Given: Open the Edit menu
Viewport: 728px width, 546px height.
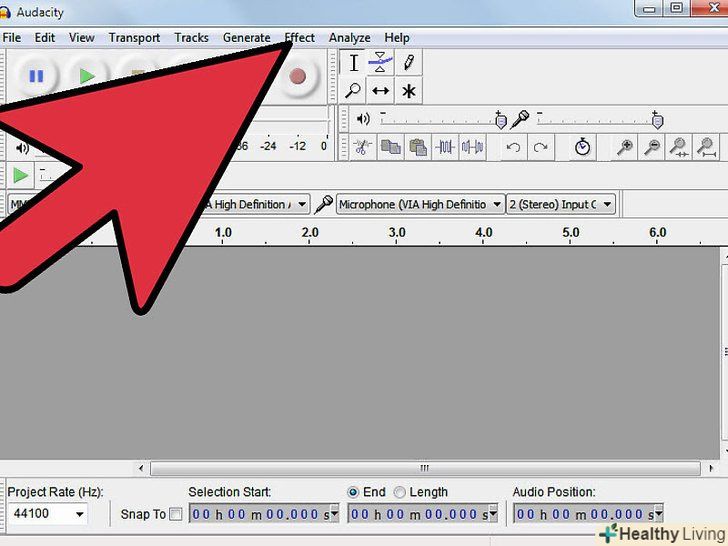Looking at the screenshot, I should coord(45,38).
